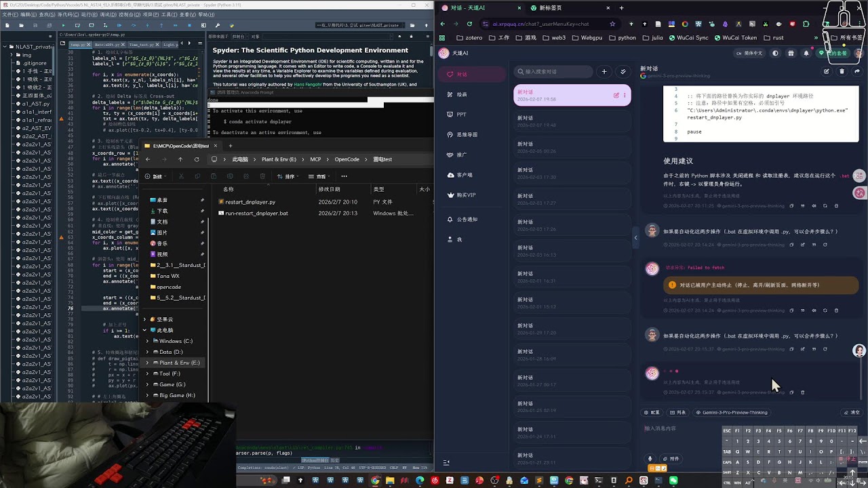Click OpenCode in File Explorer breadcrumb path
The image size is (868, 488).
(x=347, y=159)
